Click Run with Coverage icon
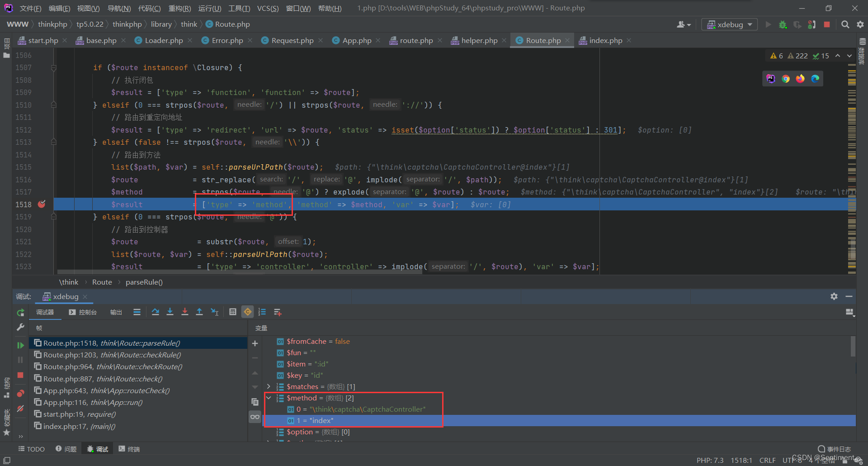Viewport: 868px width, 466px height. click(797, 24)
